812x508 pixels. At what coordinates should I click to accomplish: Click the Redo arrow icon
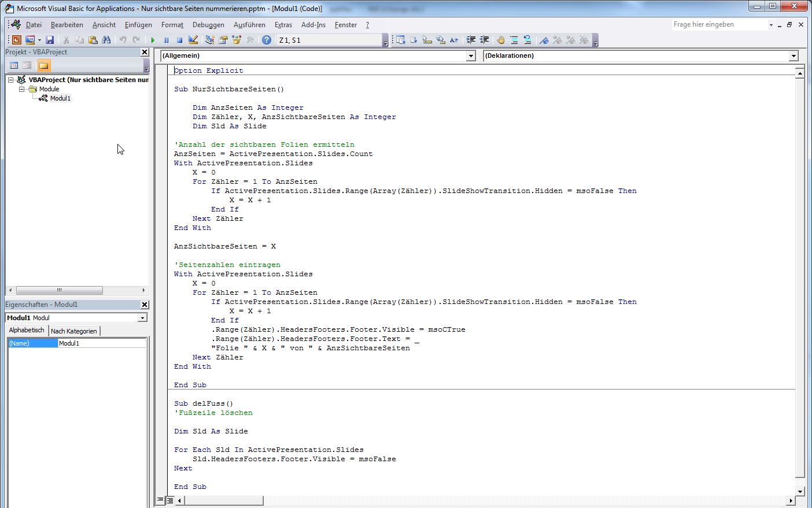click(x=136, y=40)
